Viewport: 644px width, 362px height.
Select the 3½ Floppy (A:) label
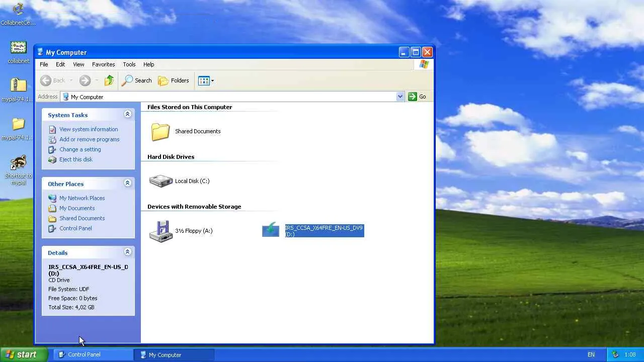click(x=194, y=231)
